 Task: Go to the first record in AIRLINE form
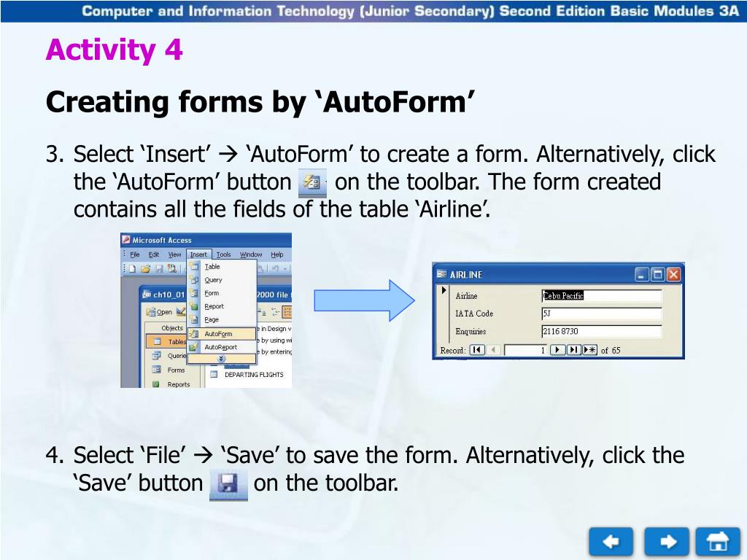477,350
